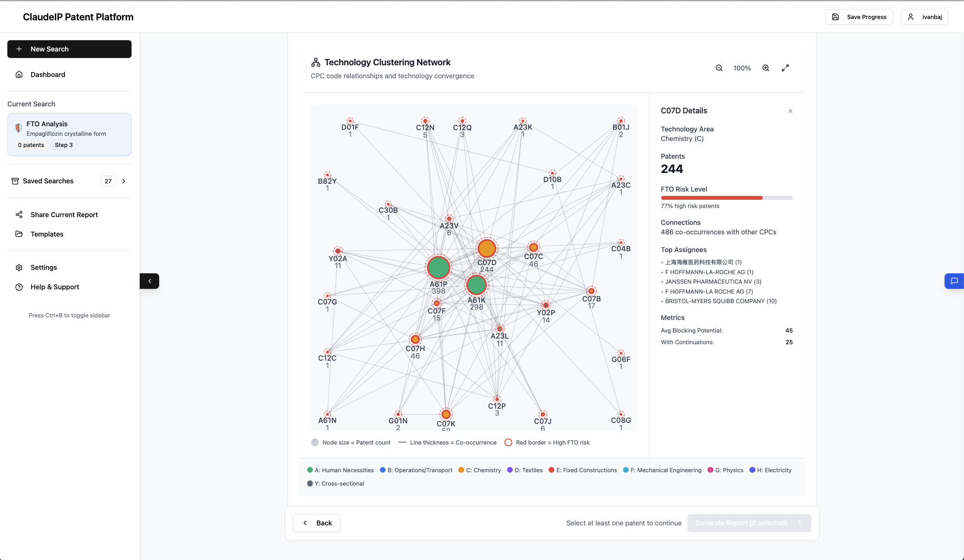Click Save Progress
The width and height of the screenshot is (964, 560).
[x=858, y=17]
